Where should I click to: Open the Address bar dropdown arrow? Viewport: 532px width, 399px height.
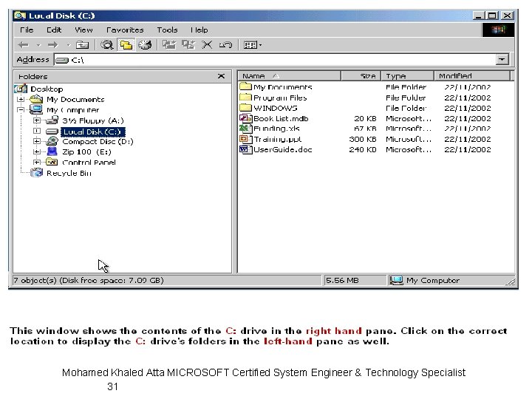tap(502, 60)
